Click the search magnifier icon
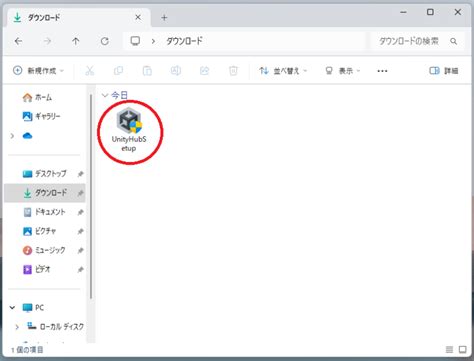474x361 pixels. [x=453, y=41]
